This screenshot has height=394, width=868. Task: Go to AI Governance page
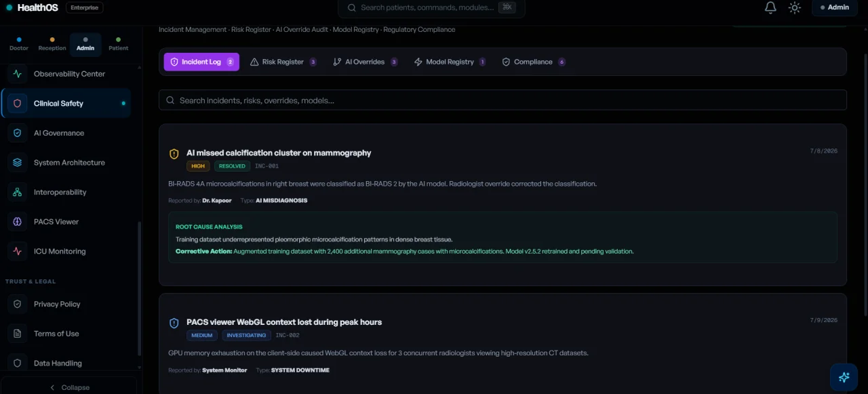pyautogui.click(x=66, y=133)
